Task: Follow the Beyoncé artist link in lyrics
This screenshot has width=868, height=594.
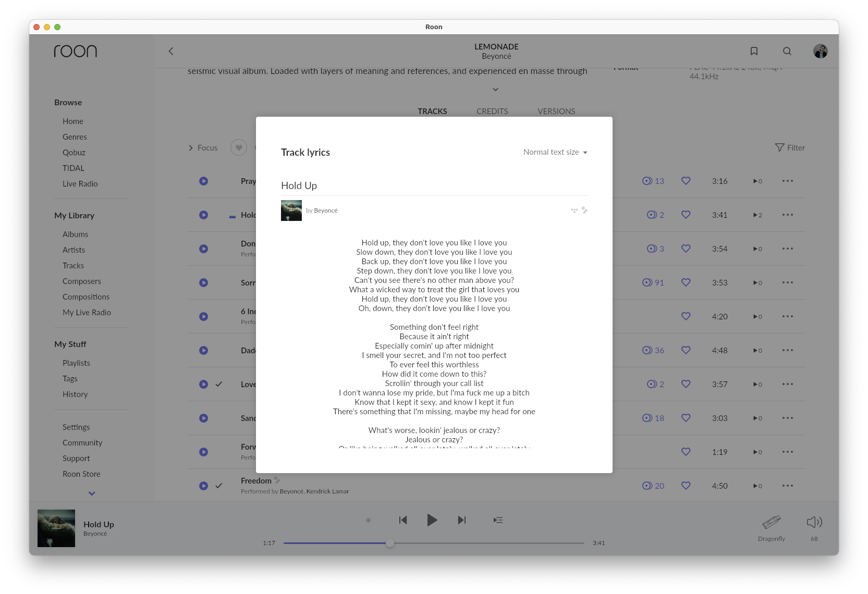Action: tap(326, 211)
